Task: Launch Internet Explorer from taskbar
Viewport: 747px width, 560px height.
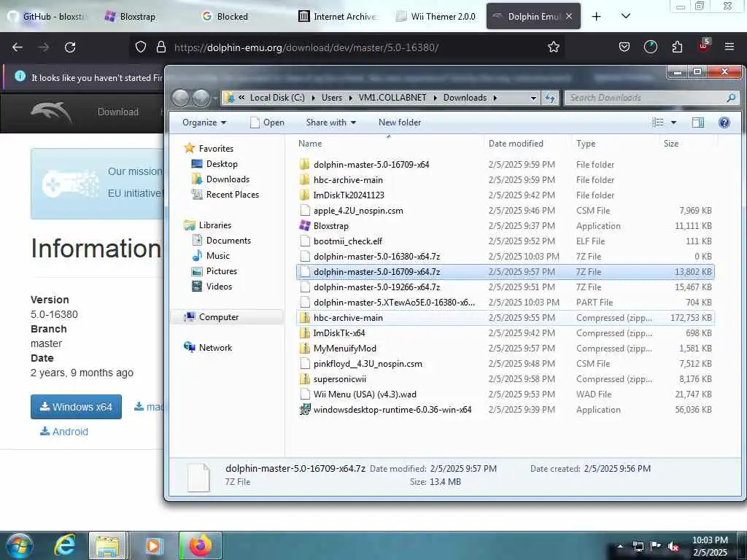Action: pos(64,545)
